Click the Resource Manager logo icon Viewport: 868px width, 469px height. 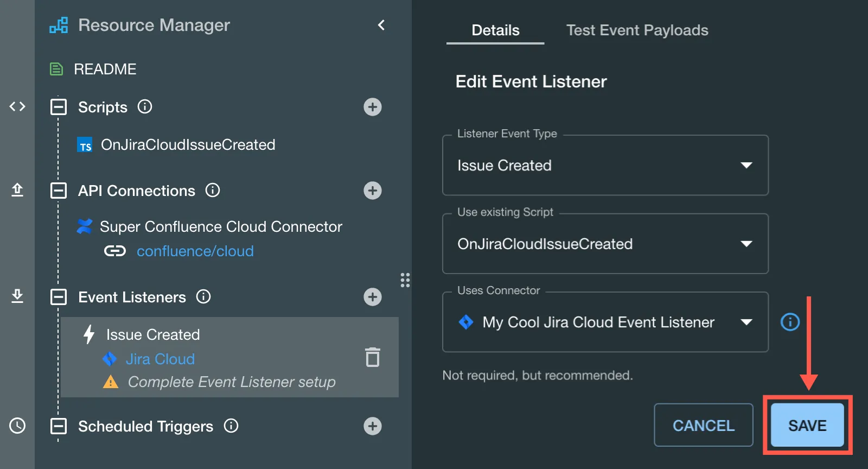coord(59,25)
